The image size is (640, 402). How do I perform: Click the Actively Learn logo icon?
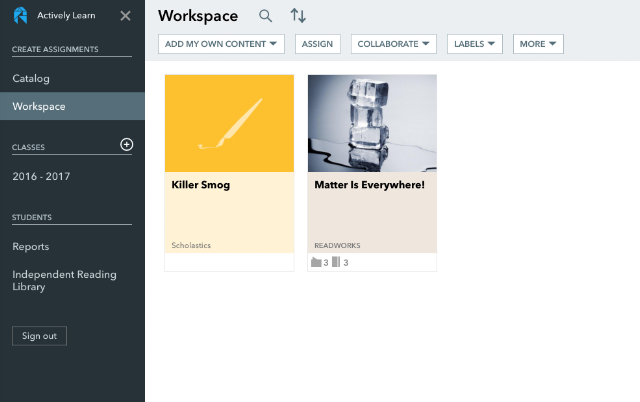(x=20, y=16)
